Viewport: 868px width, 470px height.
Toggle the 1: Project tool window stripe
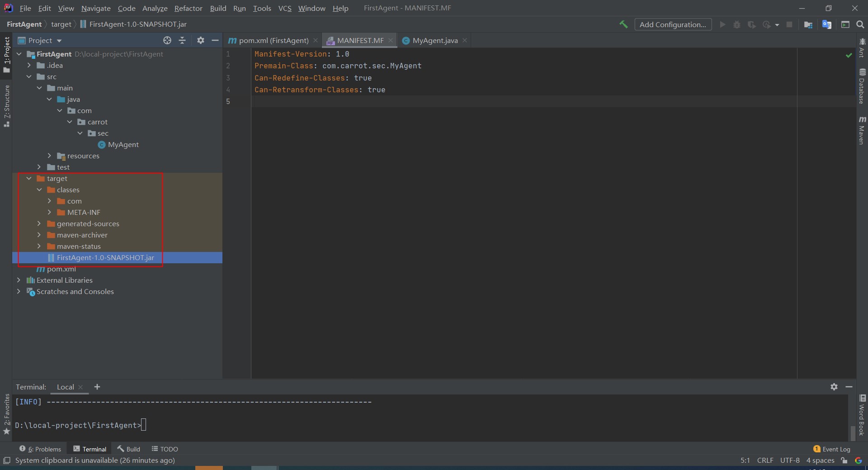click(x=6, y=54)
